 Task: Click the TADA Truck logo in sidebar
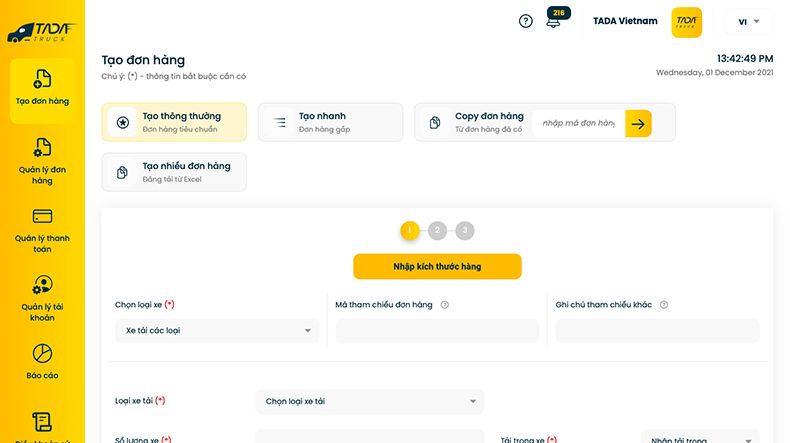click(41, 32)
